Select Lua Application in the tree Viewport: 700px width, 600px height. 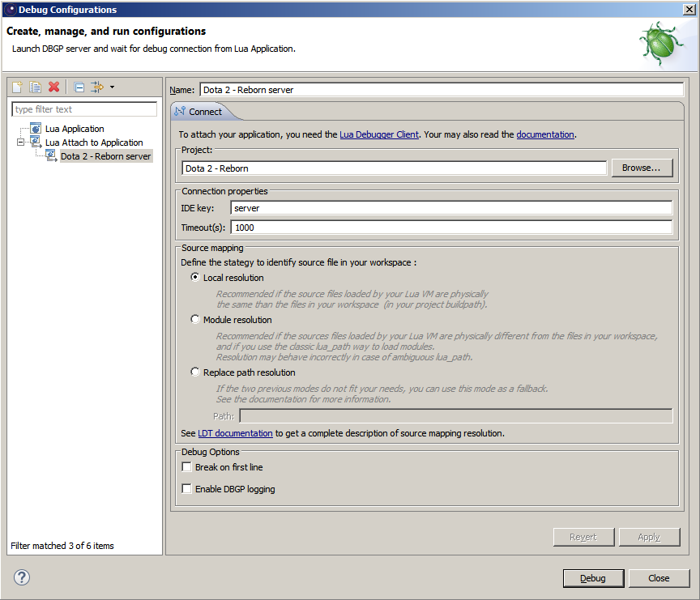(75, 129)
